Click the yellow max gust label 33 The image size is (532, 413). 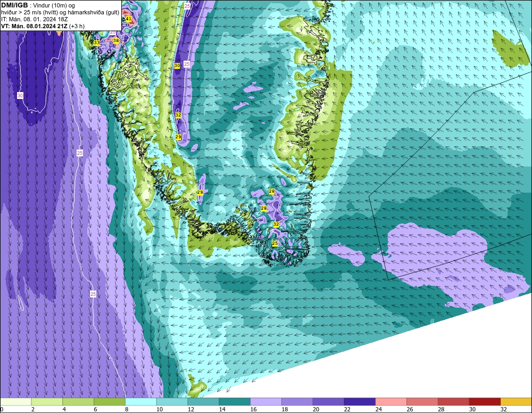click(x=97, y=43)
